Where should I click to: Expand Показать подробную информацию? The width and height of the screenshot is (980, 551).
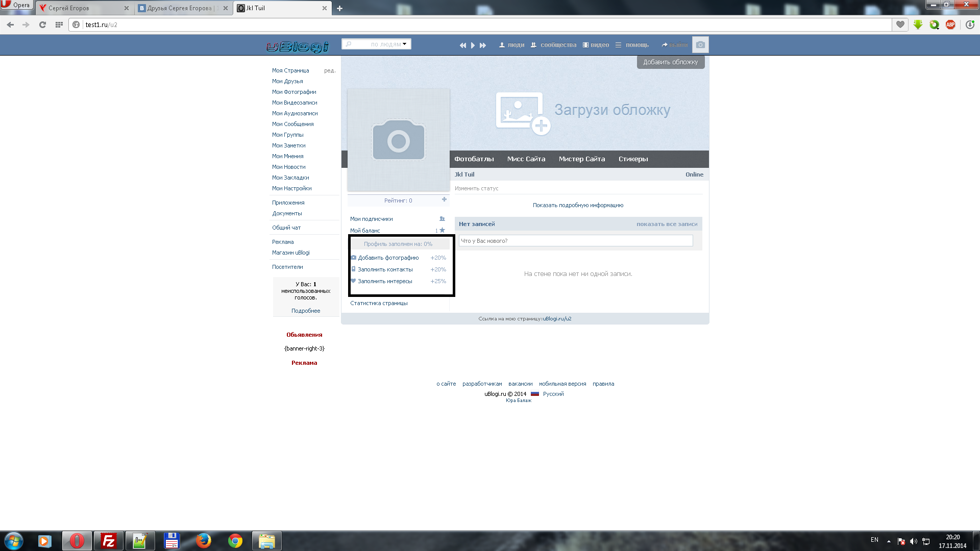(578, 205)
